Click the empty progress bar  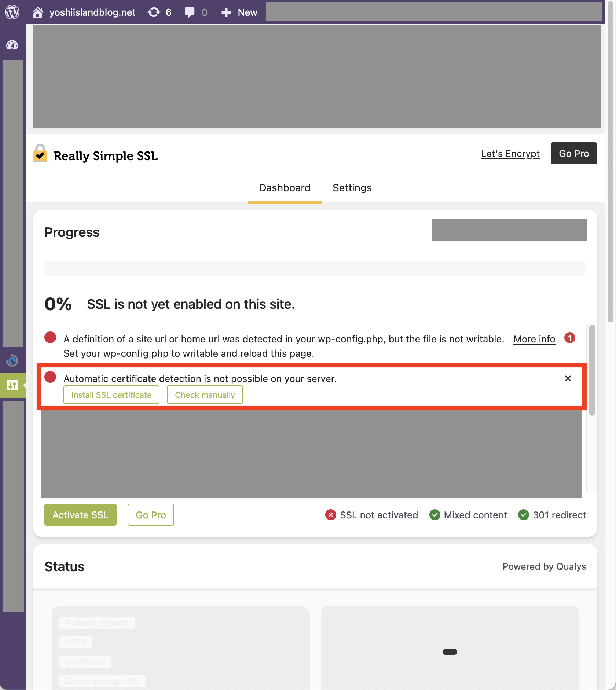tap(315, 268)
